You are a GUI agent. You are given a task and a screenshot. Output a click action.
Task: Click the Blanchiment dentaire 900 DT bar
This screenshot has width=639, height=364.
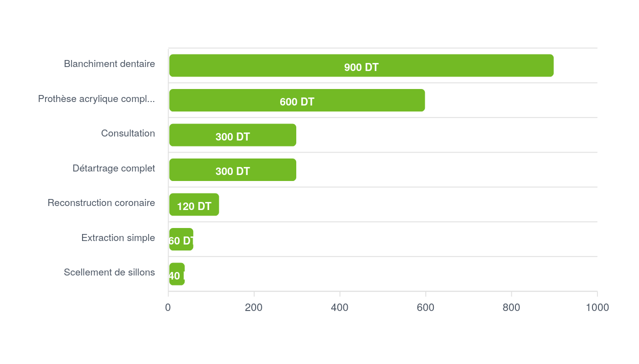[x=361, y=65]
